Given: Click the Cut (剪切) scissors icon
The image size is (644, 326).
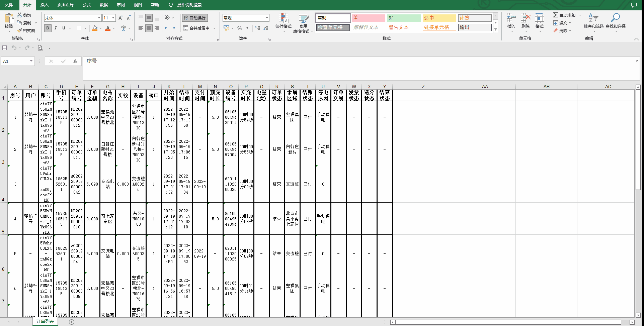Looking at the screenshot, I should click(19, 15).
